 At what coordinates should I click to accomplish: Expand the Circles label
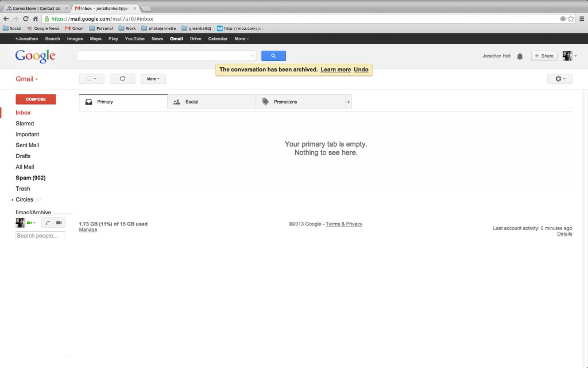[13, 200]
